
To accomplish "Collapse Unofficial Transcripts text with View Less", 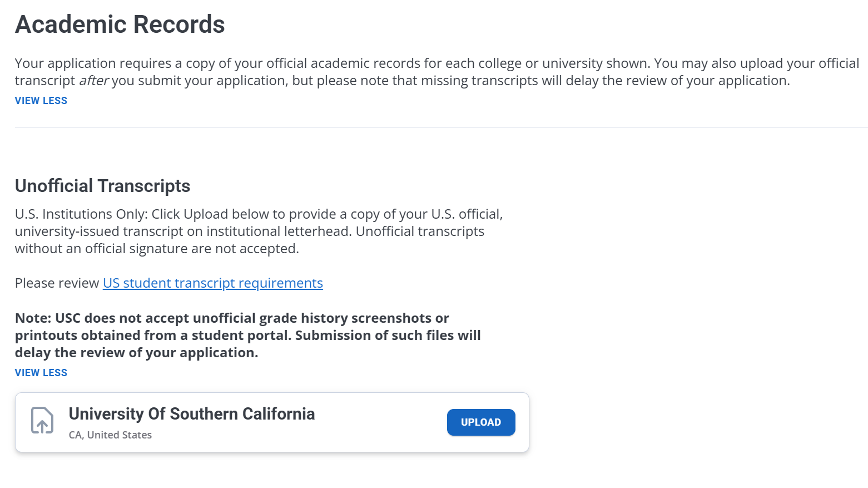I will [41, 373].
